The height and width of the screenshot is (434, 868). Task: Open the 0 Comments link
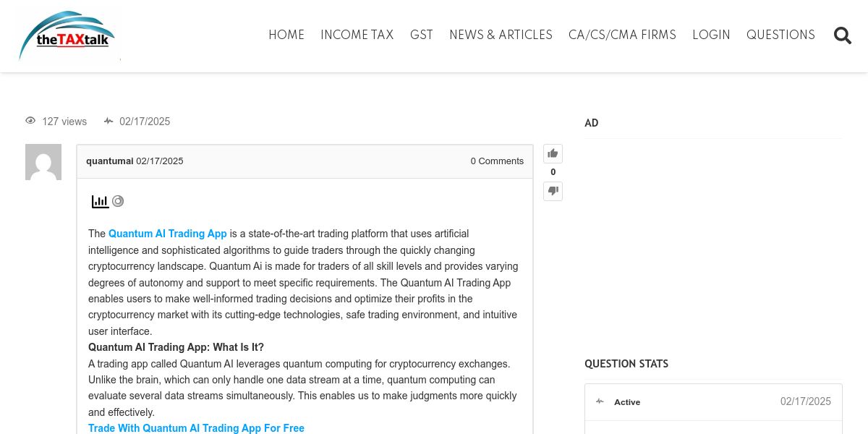(497, 161)
